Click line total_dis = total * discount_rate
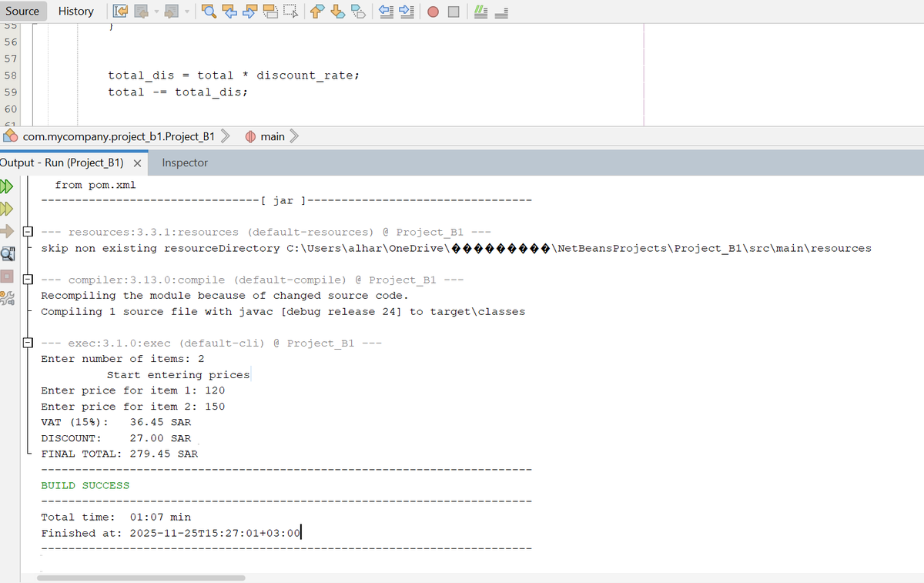This screenshot has height=583, width=924. pyautogui.click(x=234, y=75)
